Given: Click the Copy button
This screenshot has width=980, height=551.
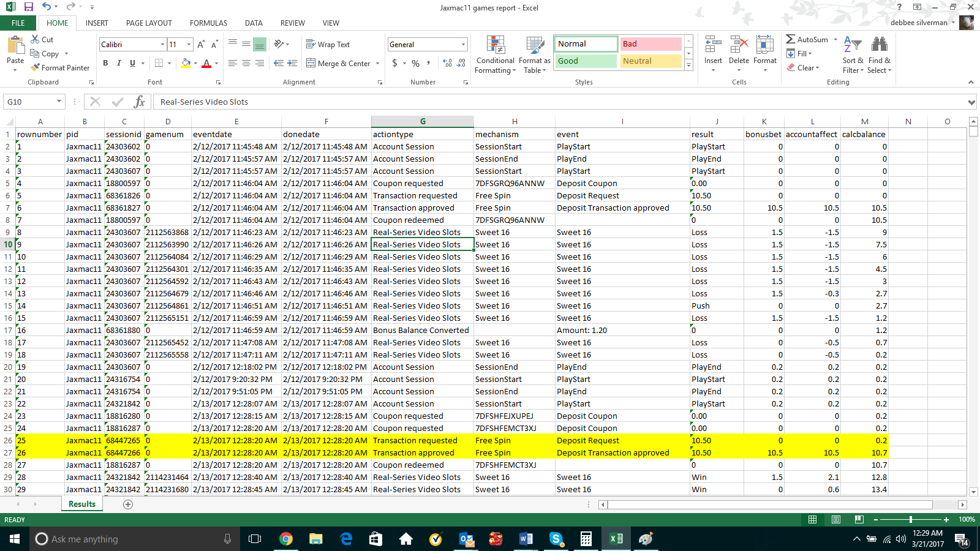Looking at the screenshot, I should [45, 54].
